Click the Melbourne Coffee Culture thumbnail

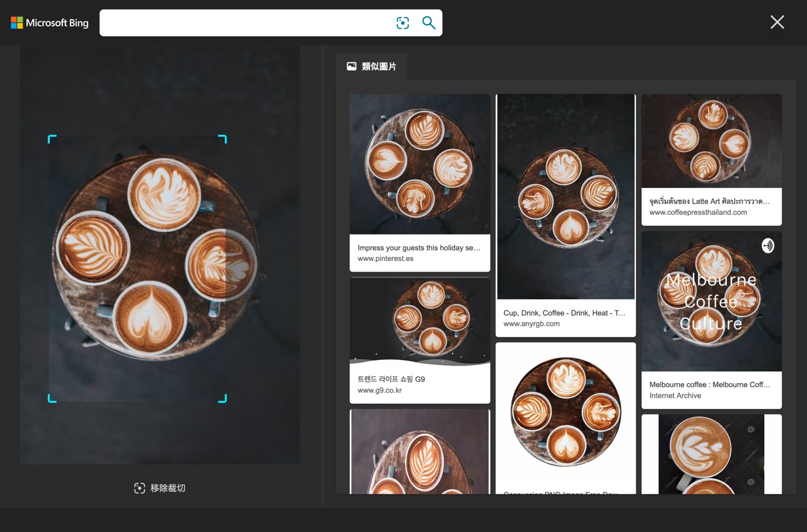coord(711,301)
